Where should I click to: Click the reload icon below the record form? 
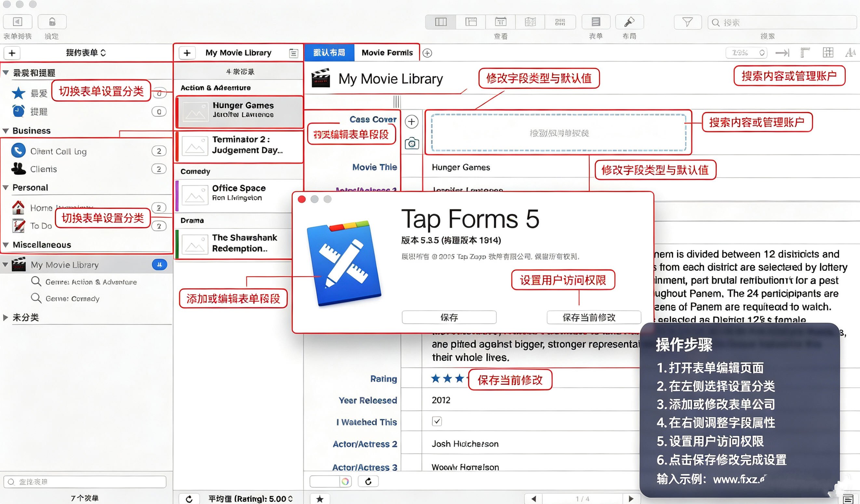tap(368, 482)
